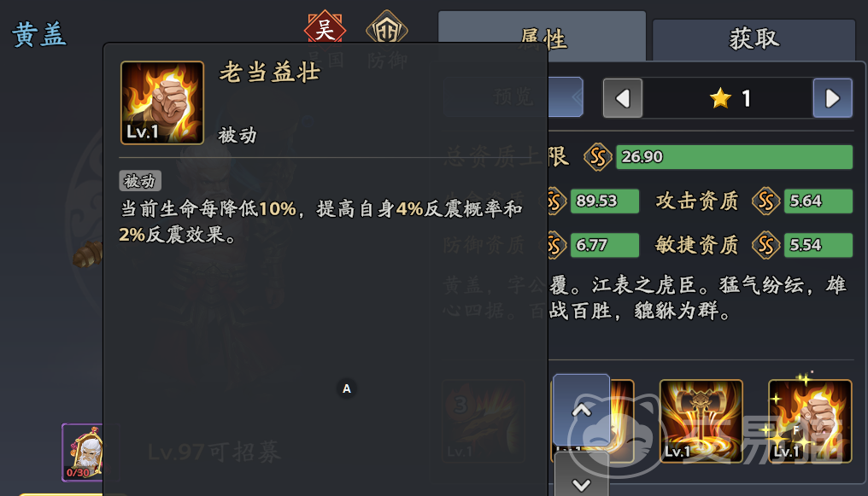Open the flaming hammer skill icon
The width and height of the screenshot is (868, 496).
click(701, 421)
